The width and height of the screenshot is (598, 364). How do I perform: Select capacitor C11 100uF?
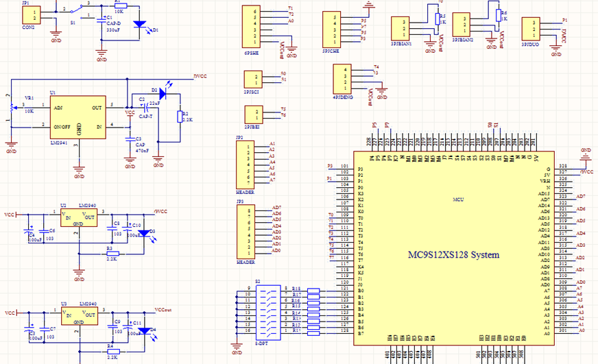coord(128,327)
